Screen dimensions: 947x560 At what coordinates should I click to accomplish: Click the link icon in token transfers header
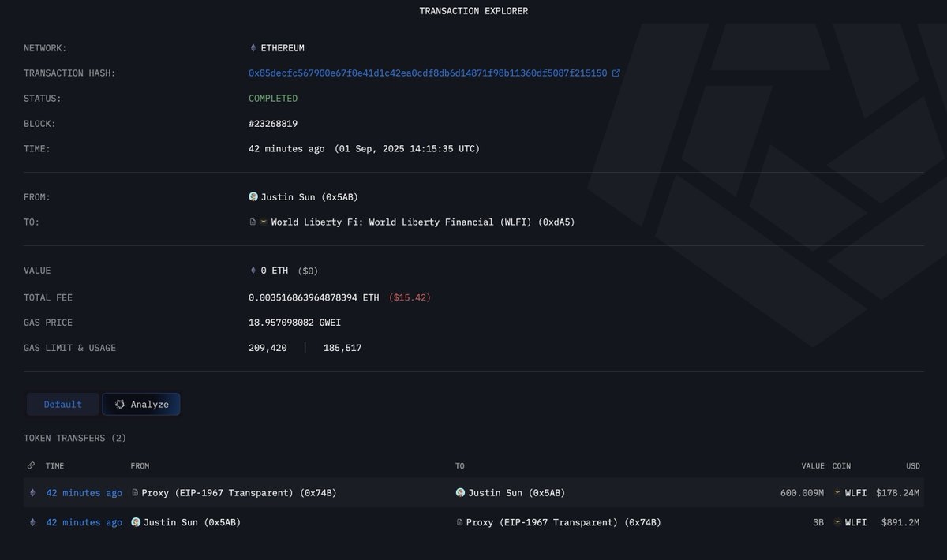(31, 466)
